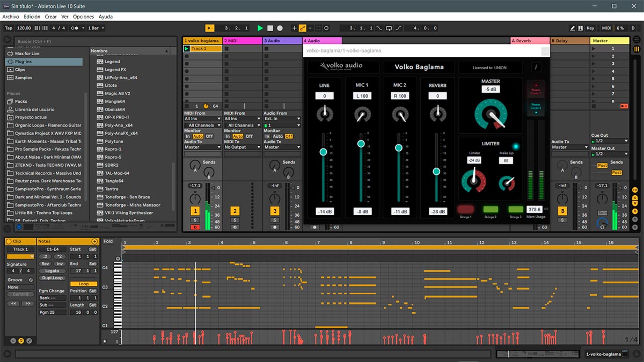Select green Strings 2 button in plugin
The height and width of the screenshot is (362, 644).
coord(491,209)
